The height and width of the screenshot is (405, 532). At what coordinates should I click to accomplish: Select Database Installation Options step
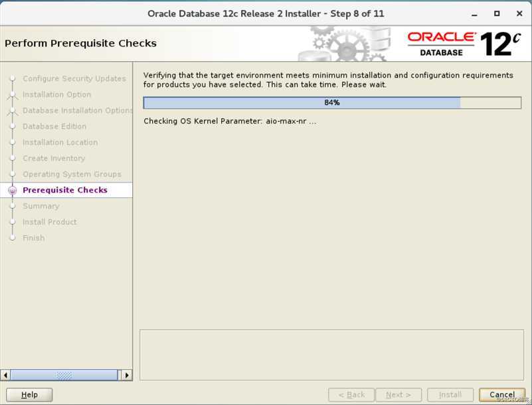pyautogui.click(x=77, y=111)
